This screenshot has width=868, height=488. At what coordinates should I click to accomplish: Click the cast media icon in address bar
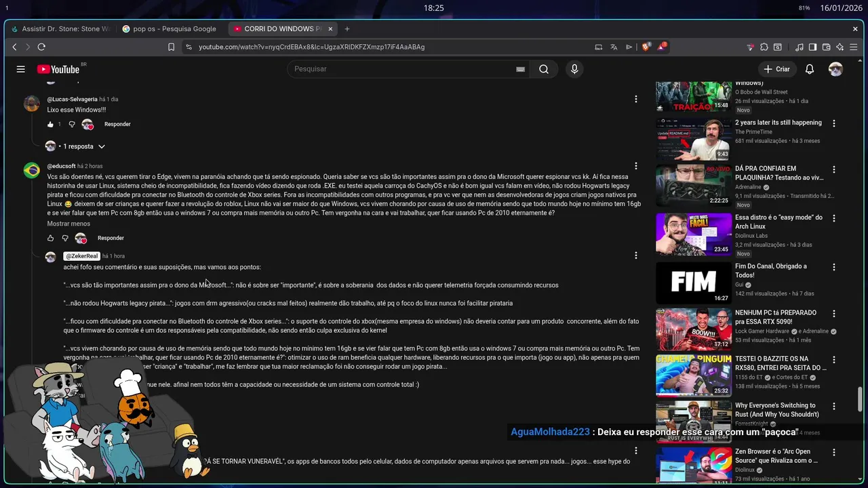pyautogui.click(x=598, y=47)
